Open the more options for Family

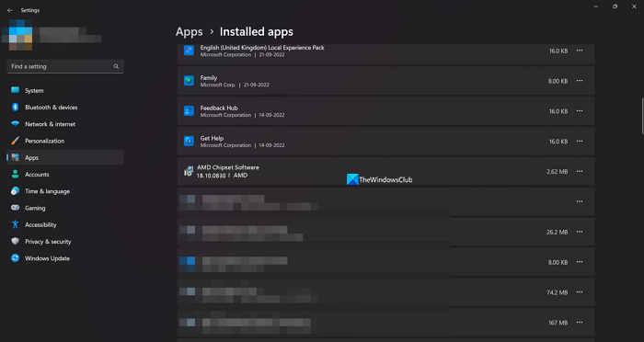(580, 81)
